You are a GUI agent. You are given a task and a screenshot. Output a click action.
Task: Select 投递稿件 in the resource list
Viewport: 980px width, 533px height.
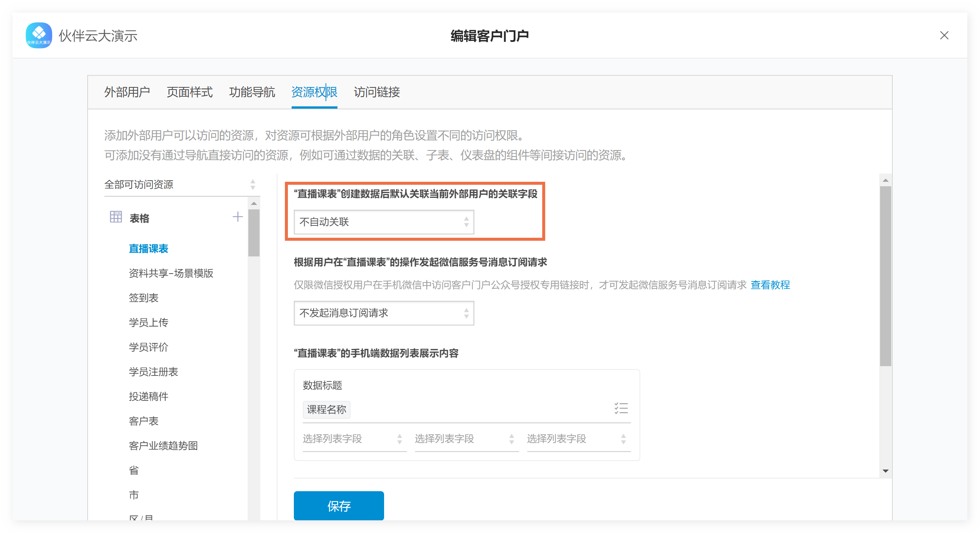pos(148,397)
